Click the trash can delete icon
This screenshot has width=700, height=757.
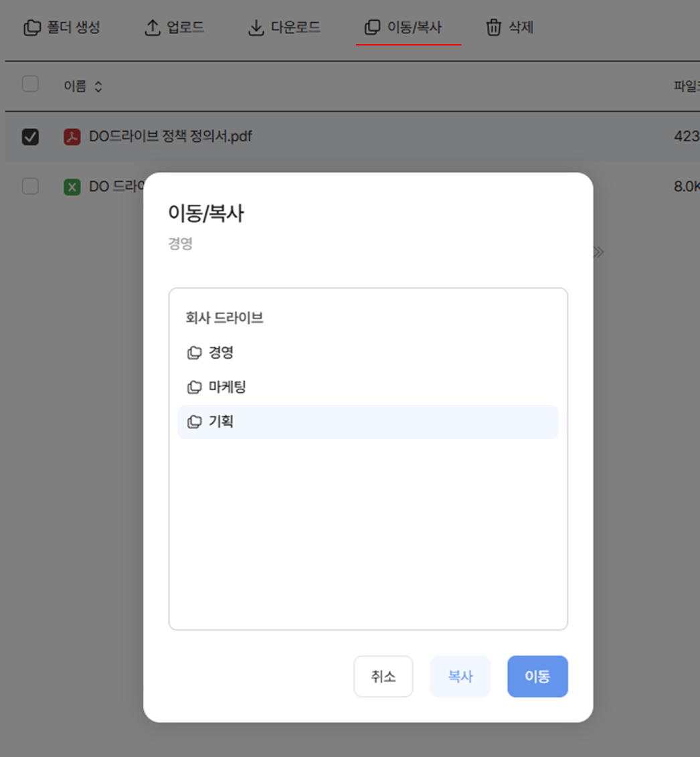click(493, 28)
